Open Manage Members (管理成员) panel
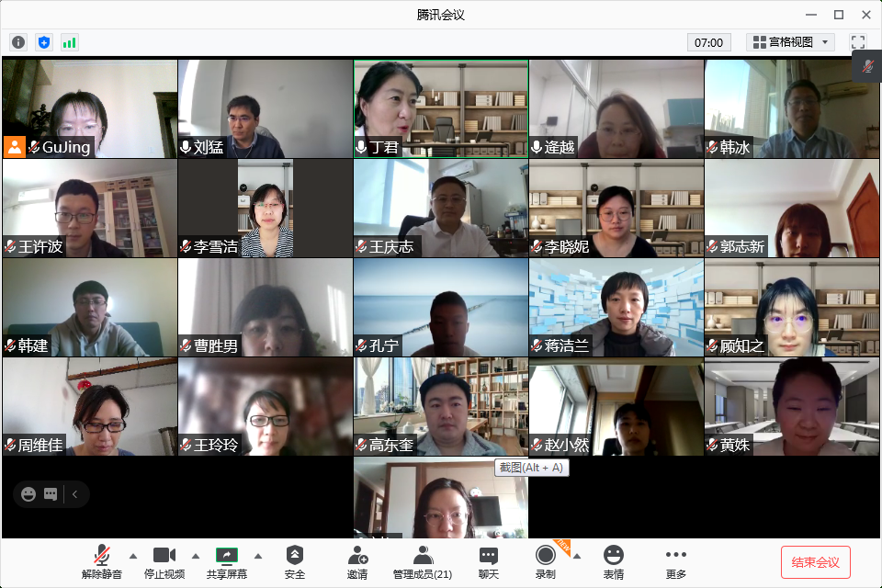The height and width of the screenshot is (588, 882). coord(422,561)
